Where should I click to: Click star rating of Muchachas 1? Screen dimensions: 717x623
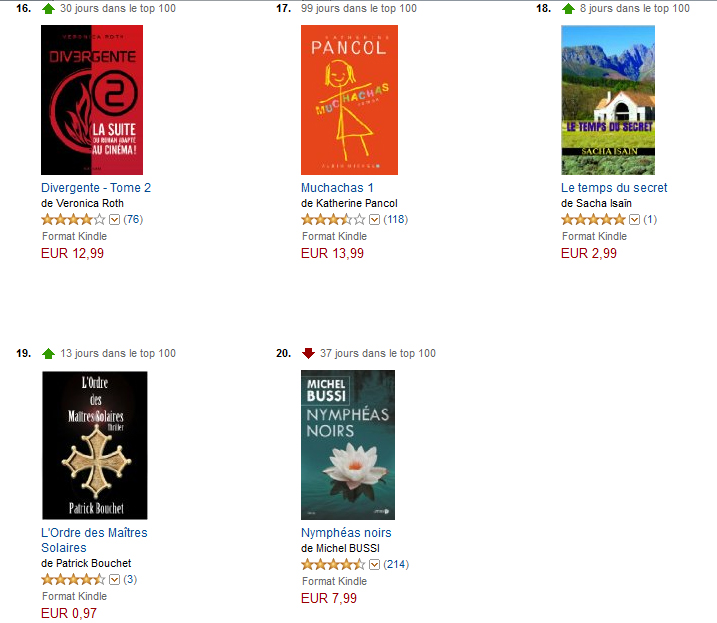tap(333, 220)
